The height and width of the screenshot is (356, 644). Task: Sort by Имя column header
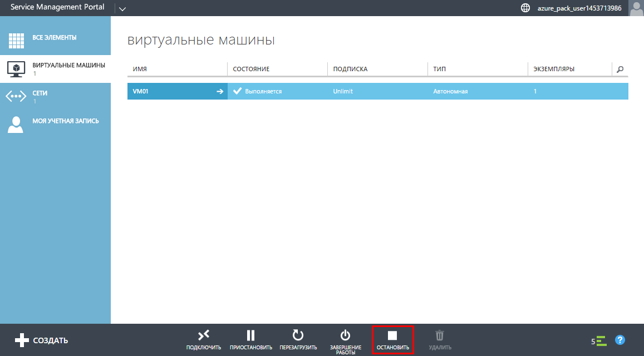pyautogui.click(x=140, y=69)
